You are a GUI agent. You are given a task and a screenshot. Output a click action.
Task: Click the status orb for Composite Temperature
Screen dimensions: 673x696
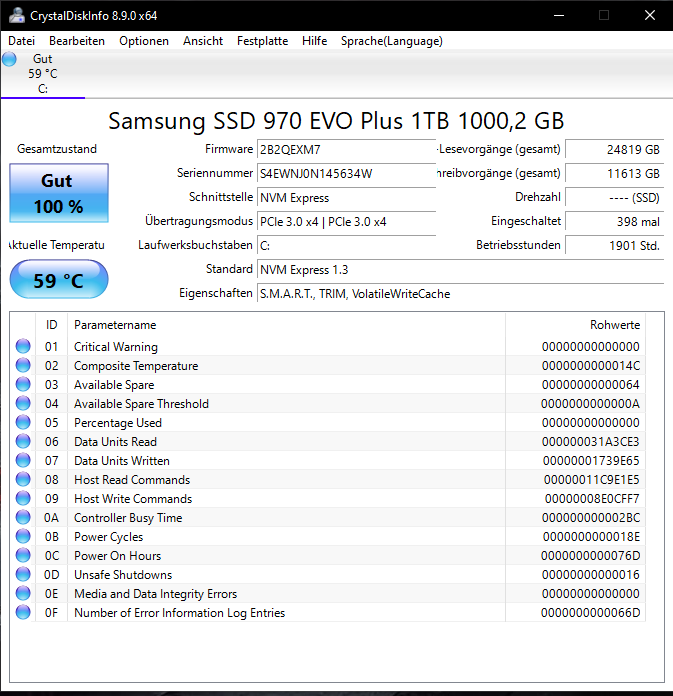click(23, 365)
